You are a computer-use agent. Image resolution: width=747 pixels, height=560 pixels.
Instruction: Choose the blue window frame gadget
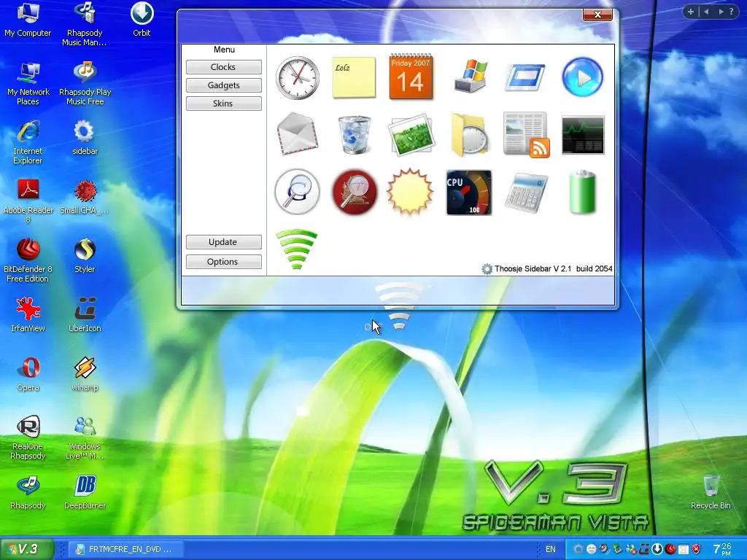(x=525, y=77)
